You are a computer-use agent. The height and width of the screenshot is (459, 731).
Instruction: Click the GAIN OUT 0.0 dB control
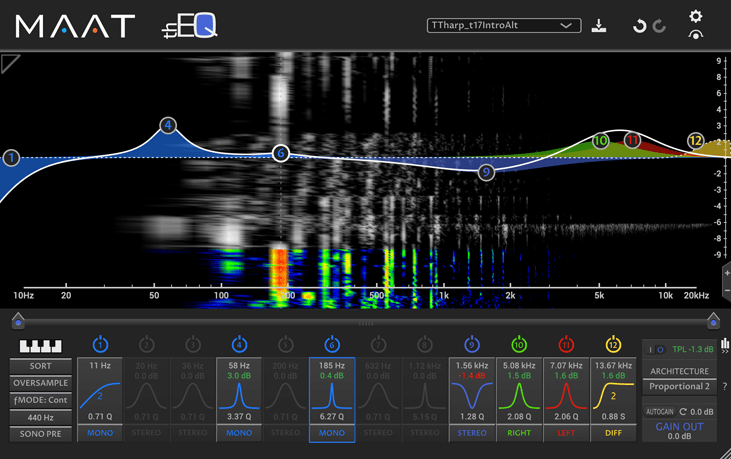tap(679, 431)
